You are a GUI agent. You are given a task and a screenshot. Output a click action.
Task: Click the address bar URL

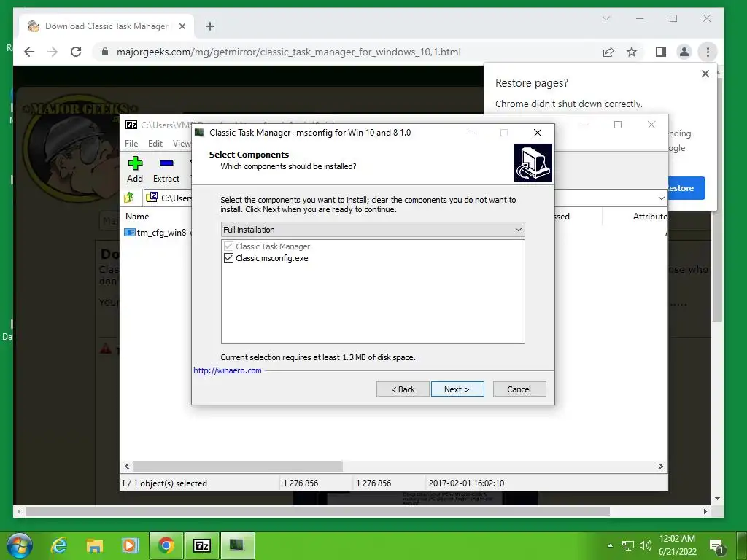[289, 52]
